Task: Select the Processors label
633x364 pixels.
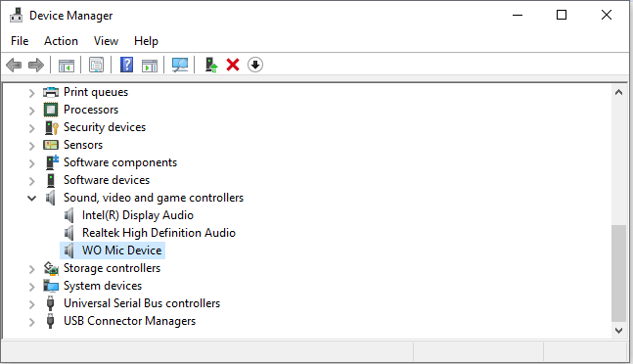Action: (x=91, y=110)
